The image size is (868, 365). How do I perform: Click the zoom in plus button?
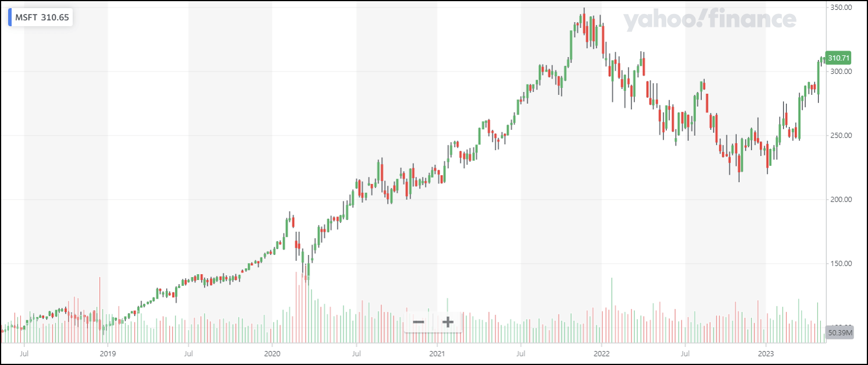pyautogui.click(x=448, y=322)
